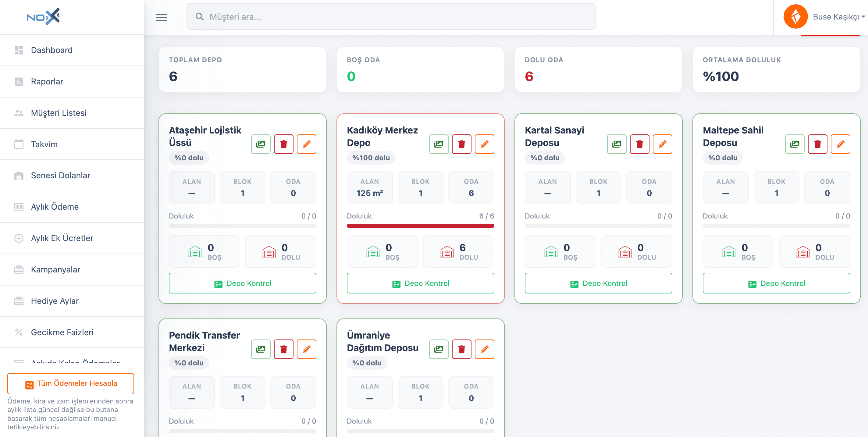Expand the Buse Kaşıkçı user dropdown
Image resolution: width=868 pixels, height=437 pixels.
click(839, 17)
